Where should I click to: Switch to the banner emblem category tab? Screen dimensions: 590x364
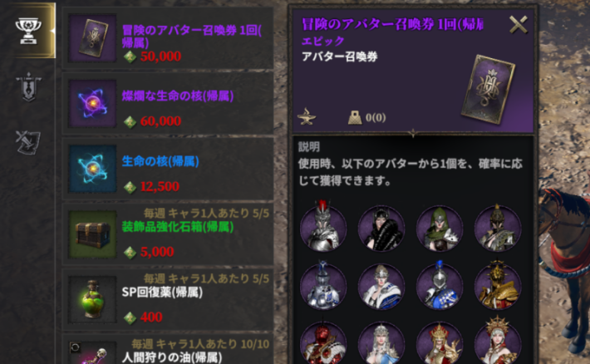coord(28,87)
